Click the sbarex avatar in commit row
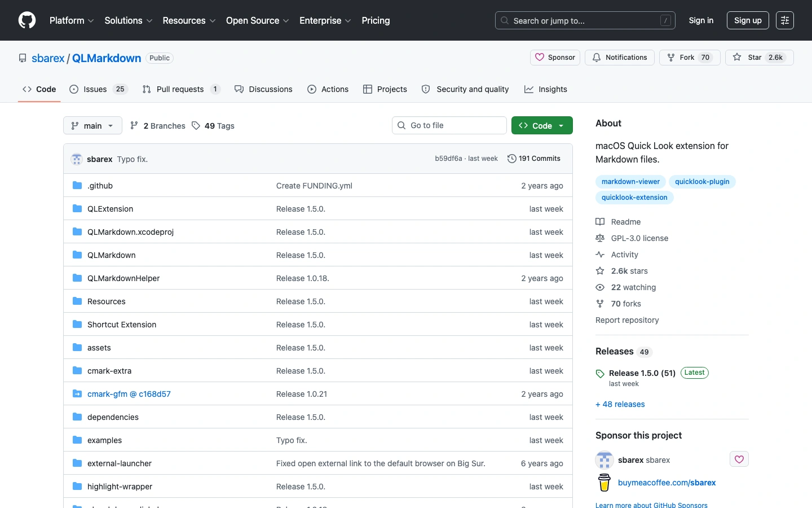 coord(77,159)
